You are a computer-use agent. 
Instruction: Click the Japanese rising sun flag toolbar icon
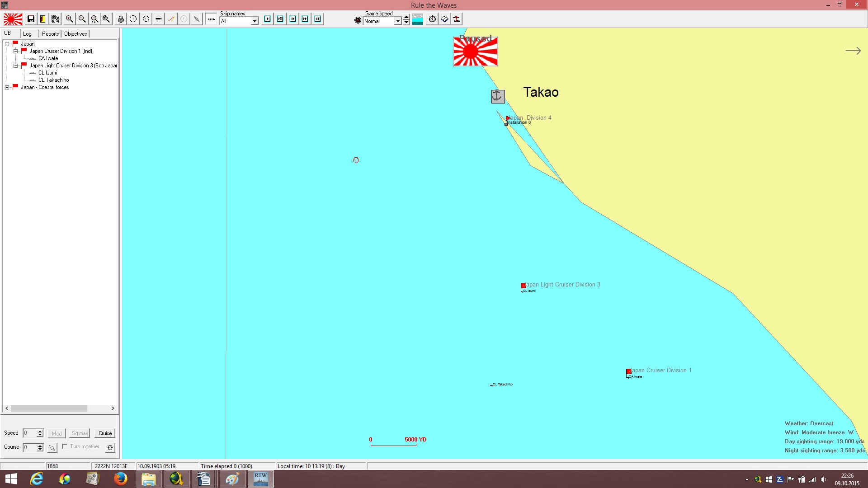coord(13,19)
